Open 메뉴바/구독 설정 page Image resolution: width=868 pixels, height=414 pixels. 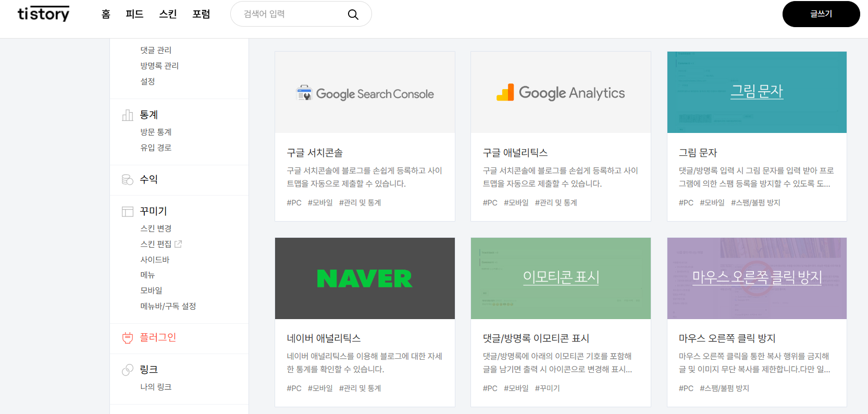(168, 306)
